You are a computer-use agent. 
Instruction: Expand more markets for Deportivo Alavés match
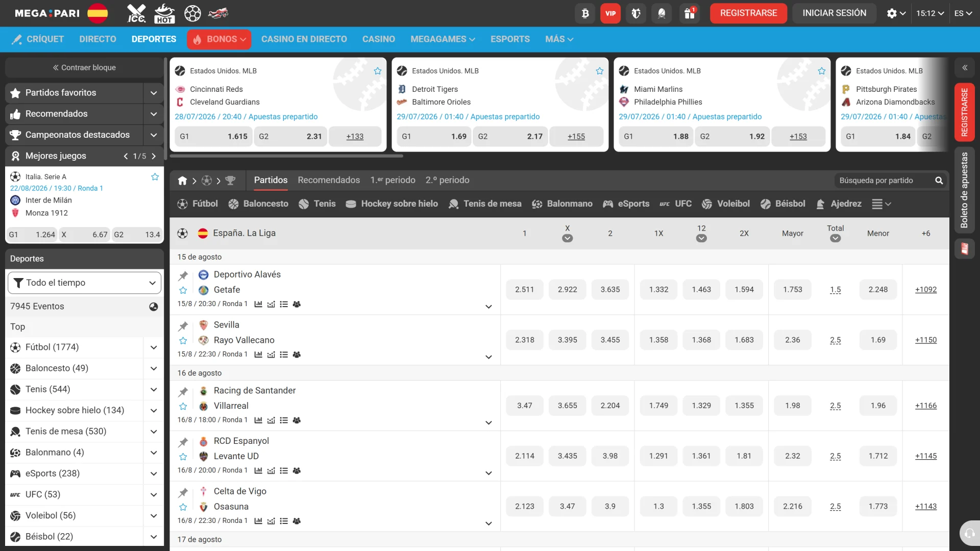(488, 307)
